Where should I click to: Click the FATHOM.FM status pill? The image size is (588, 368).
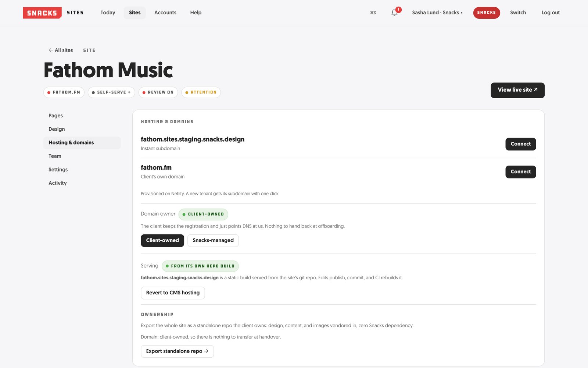pos(64,92)
